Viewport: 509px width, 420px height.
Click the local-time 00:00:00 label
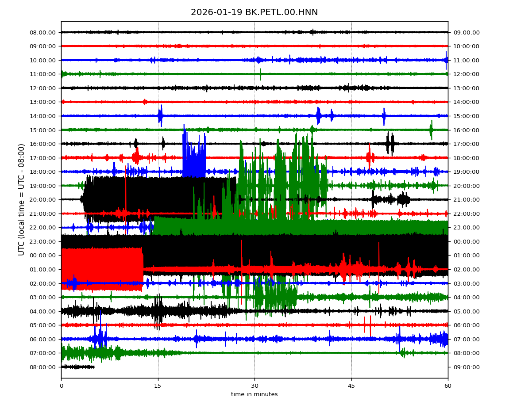(x=466, y=241)
